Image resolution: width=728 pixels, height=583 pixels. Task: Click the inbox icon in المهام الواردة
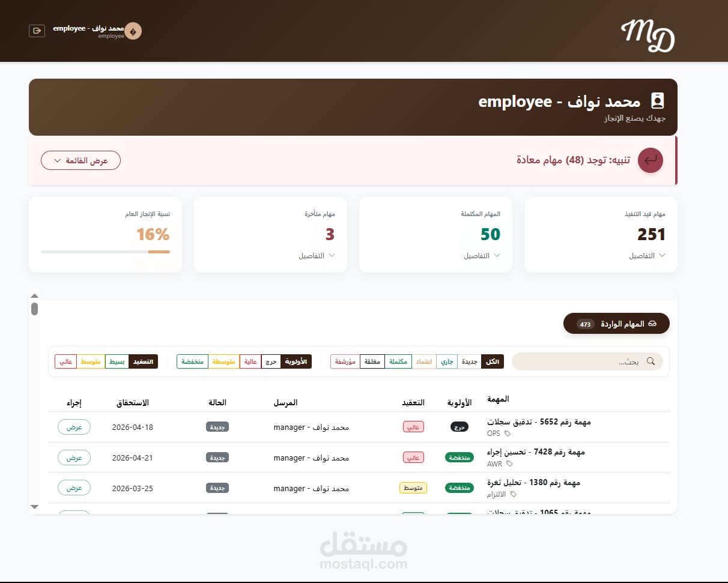652,324
